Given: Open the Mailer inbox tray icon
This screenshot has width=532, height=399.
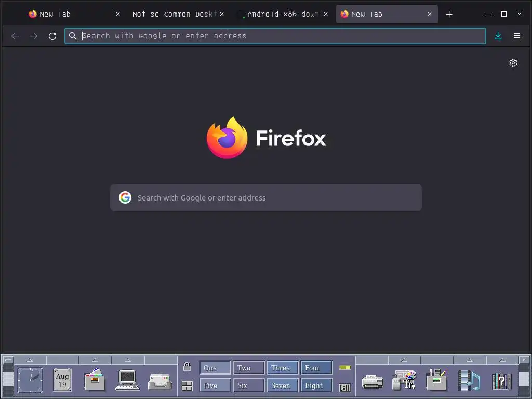Looking at the screenshot, I should click(x=160, y=382).
